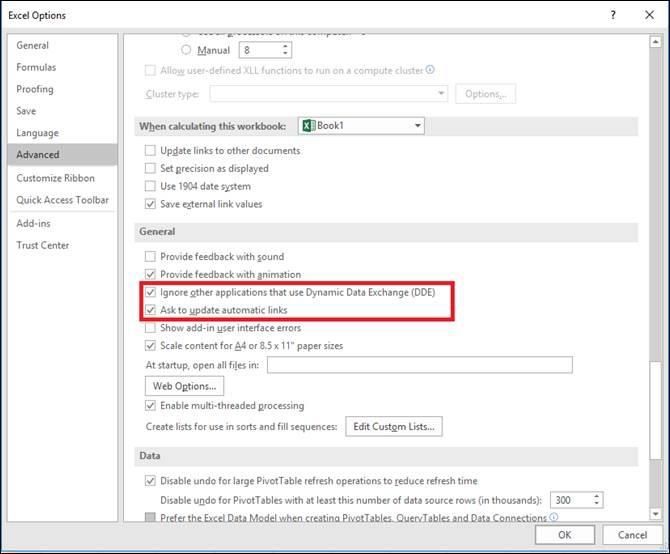Uncheck Ignore other applications that use DDE
Image resolution: width=670 pixels, height=554 pixels.
(151, 292)
